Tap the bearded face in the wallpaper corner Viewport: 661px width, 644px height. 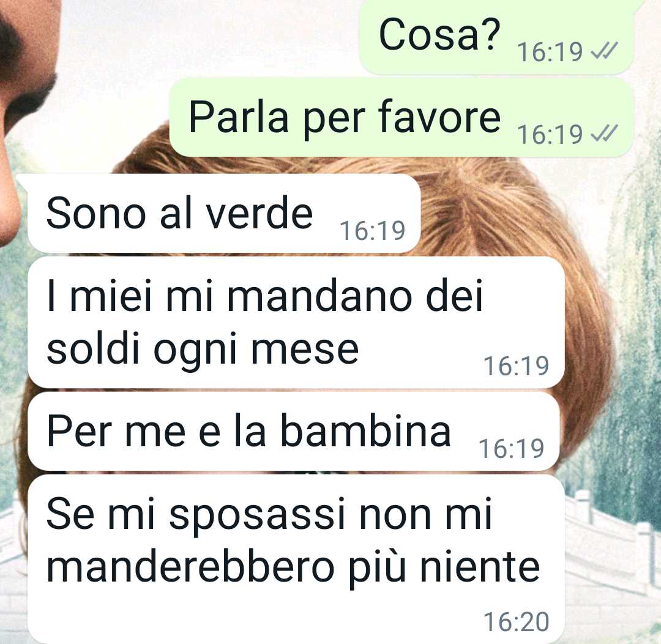(25, 84)
